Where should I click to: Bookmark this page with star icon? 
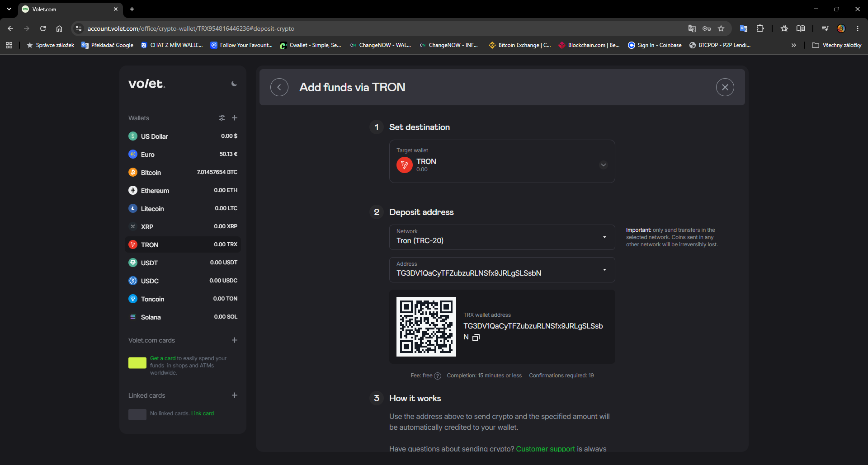721,28
